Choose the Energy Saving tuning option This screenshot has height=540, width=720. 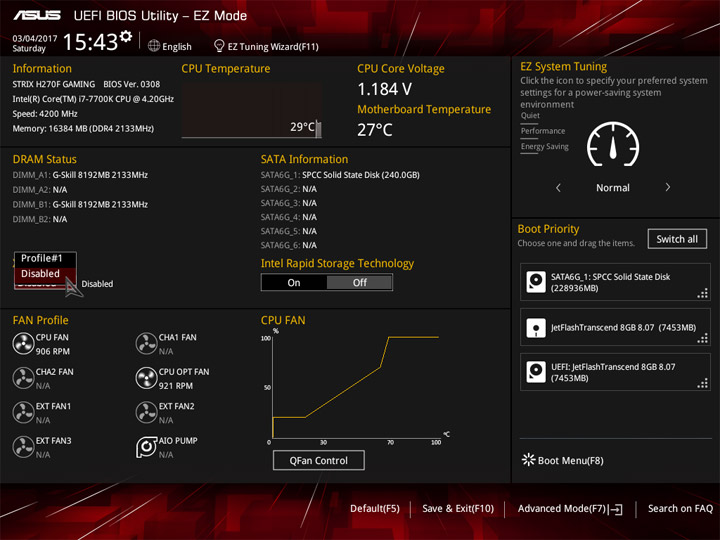point(545,147)
